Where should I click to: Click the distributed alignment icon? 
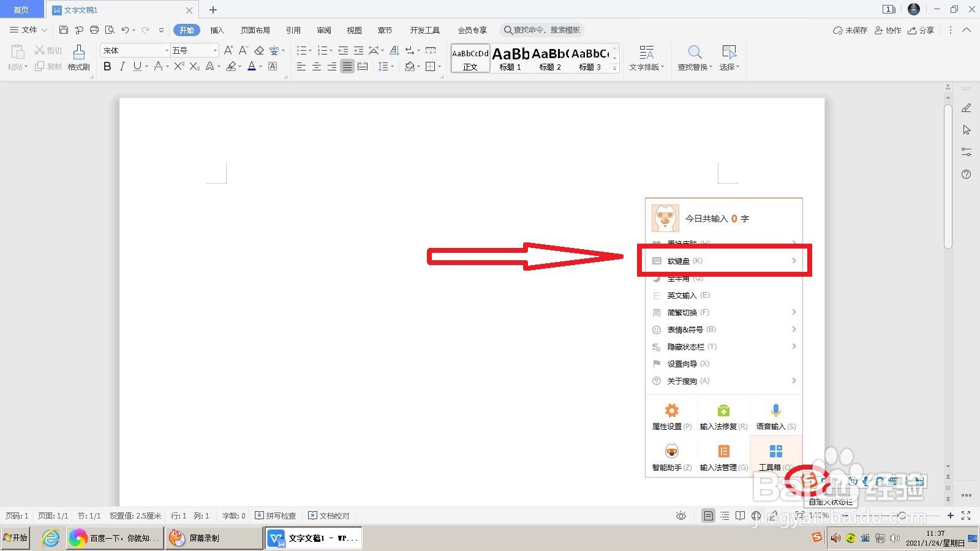pos(363,66)
